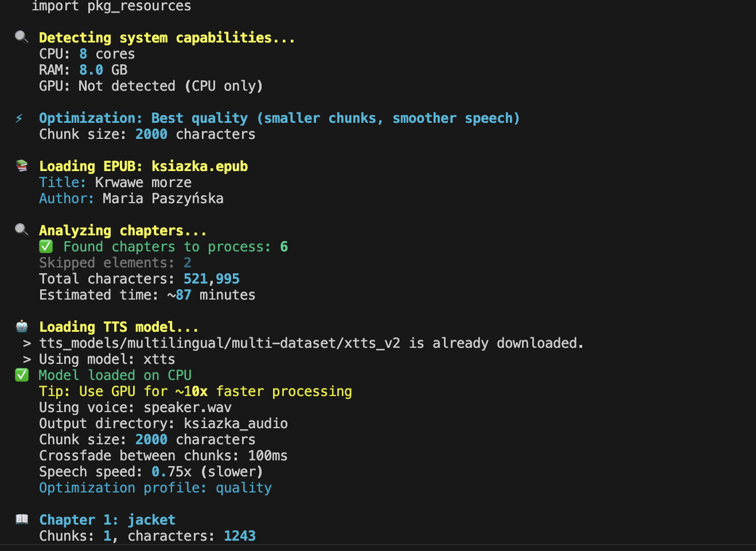
Task: Click the estimated time ~87 minutes text
Action: tap(211, 295)
